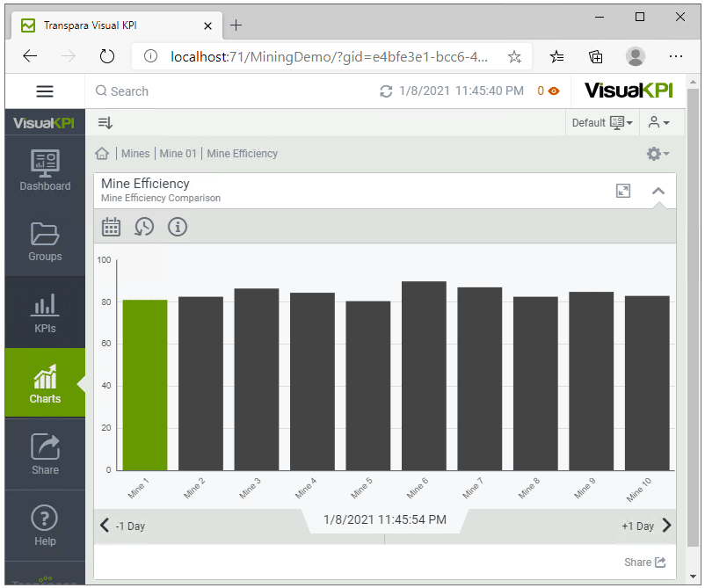Click the calendar date picker icon
The image size is (705, 588).
point(111,227)
